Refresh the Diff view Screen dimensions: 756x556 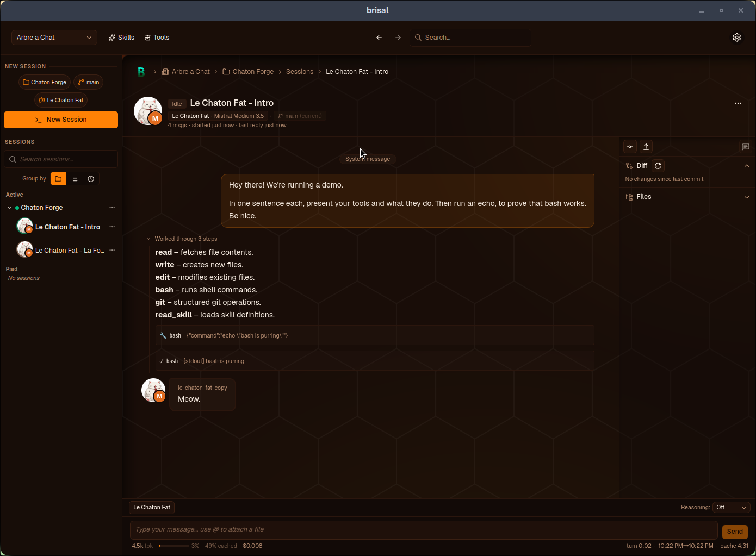coord(658,166)
